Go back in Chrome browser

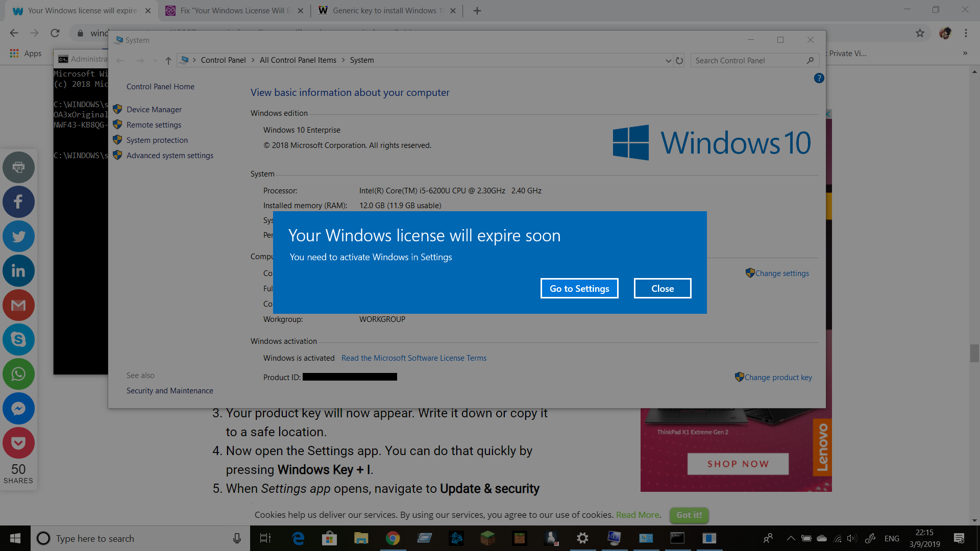(x=14, y=33)
